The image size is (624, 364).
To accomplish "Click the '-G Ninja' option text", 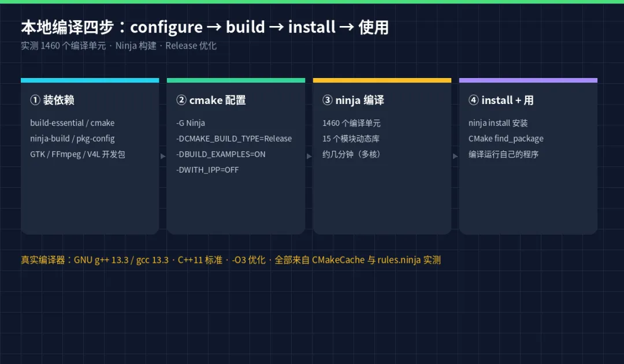I will [191, 123].
